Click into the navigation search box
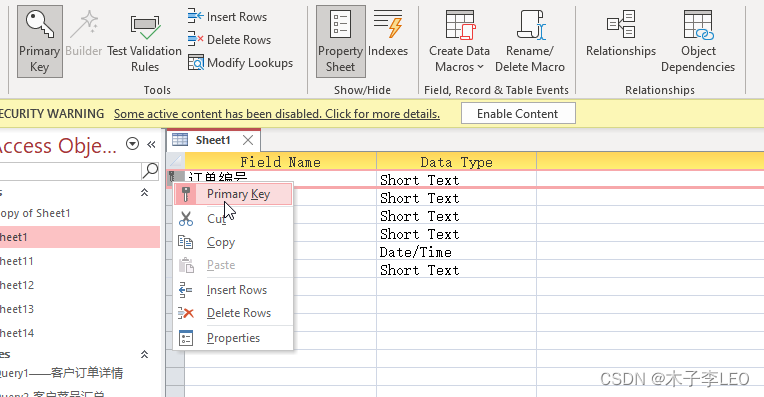Viewport: 764px width, 397px height. pyautogui.click(x=70, y=171)
